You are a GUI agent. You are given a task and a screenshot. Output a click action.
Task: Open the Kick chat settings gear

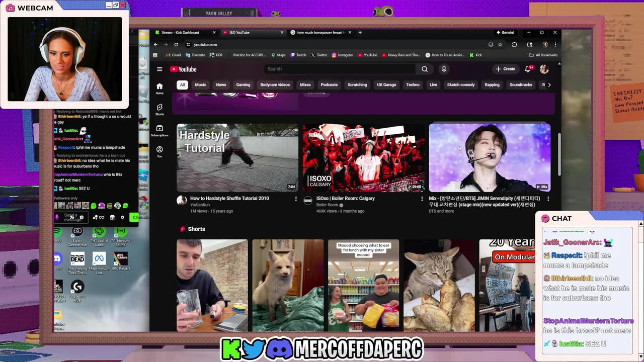pos(122,217)
